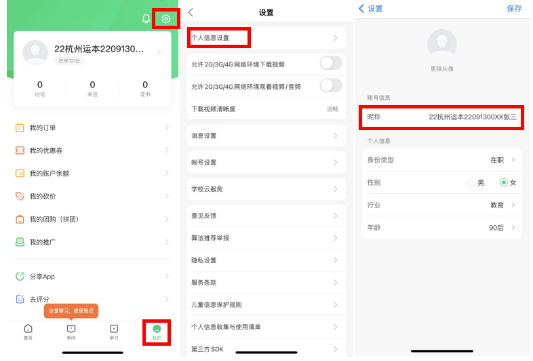533x361 pixels.
Task: Expand the 学校云服务 row chevron
Action: point(336,189)
